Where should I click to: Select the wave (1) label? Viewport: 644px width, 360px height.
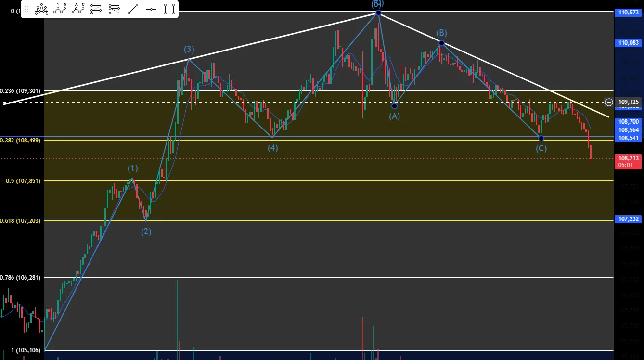click(133, 168)
